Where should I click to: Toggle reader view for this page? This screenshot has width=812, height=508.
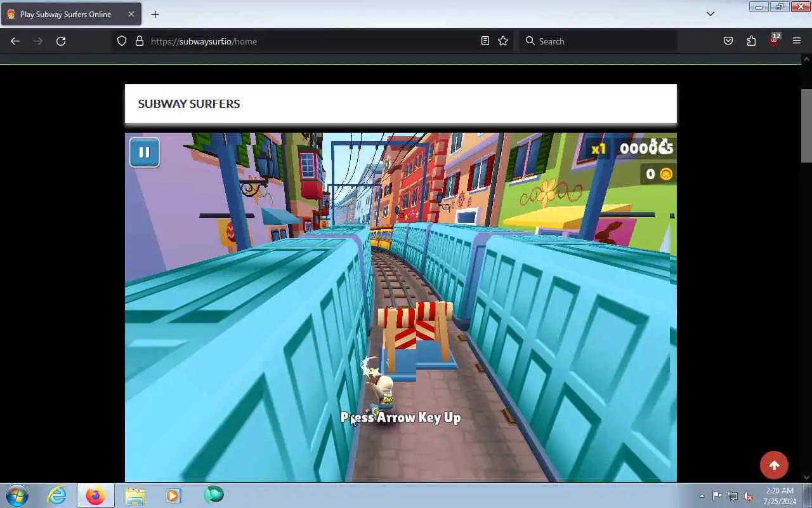485,41
